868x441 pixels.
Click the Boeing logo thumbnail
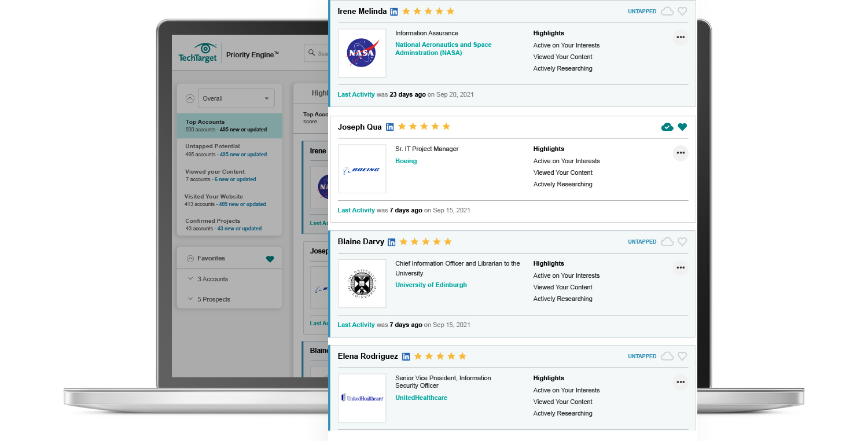pyautogui.click(x=362, y=169)
